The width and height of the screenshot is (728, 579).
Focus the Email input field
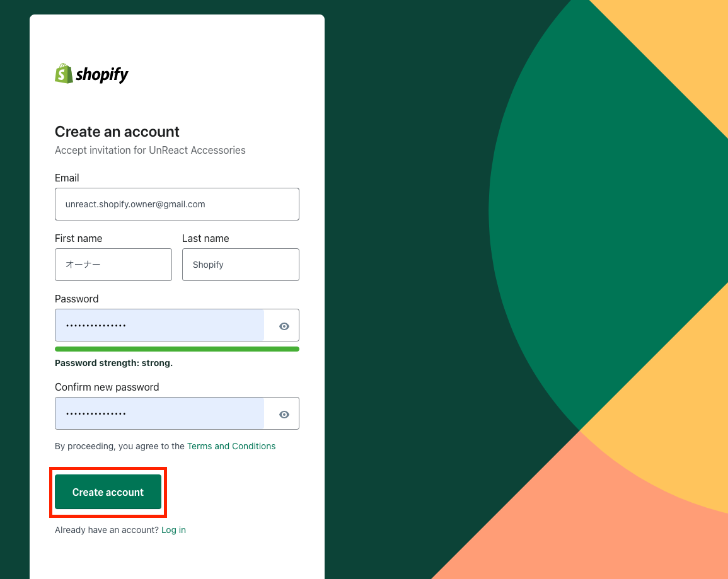coord(177,204)
